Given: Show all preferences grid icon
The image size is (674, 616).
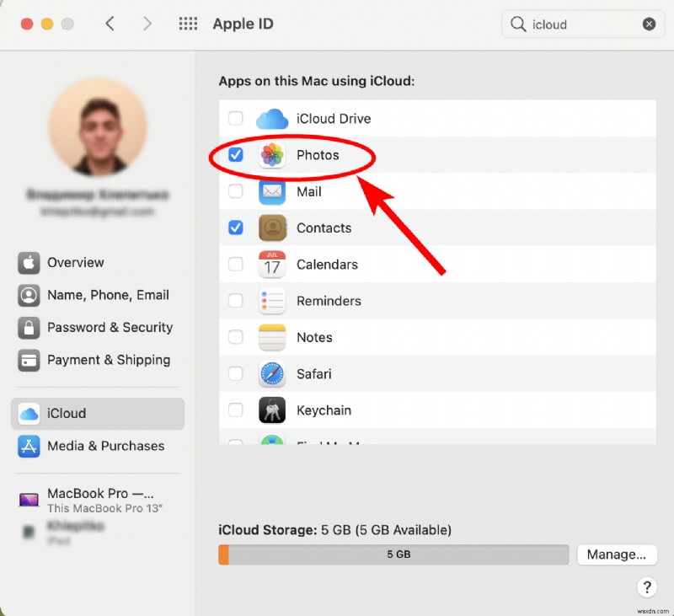Looking at the screenshot, I should click(x=188, y=24).
